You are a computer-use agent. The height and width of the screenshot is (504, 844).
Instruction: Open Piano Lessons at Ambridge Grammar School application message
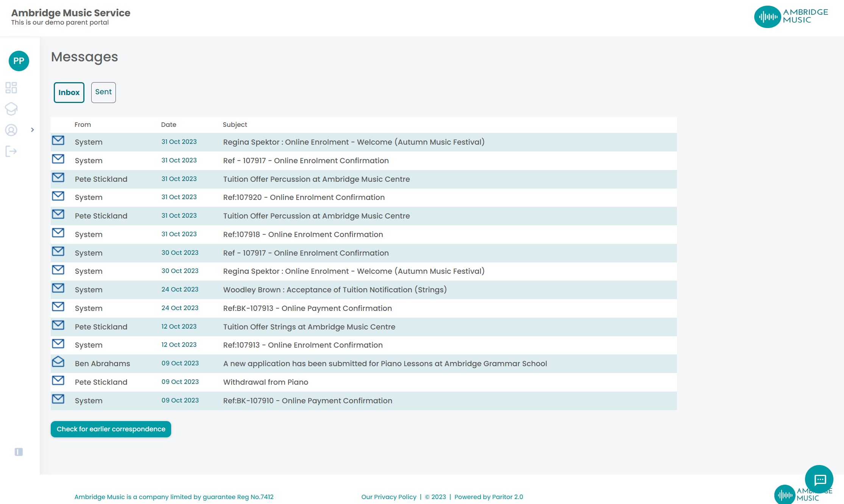385,364
